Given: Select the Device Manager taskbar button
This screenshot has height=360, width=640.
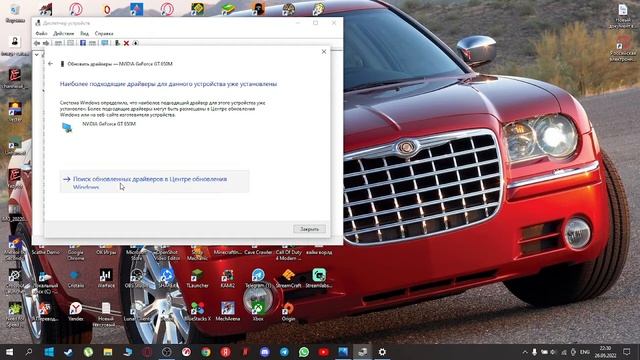Looking at the screenshot, I should coord(362,352).
